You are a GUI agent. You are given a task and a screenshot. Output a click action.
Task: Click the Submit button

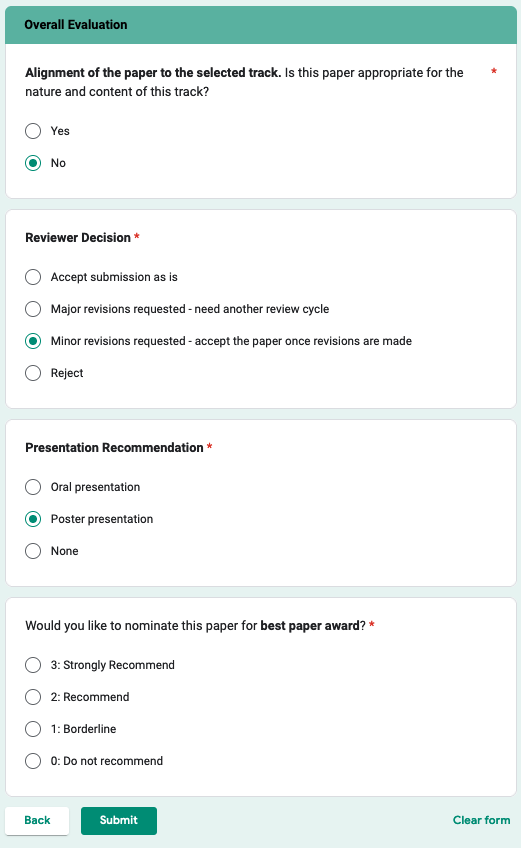[118, 820]
